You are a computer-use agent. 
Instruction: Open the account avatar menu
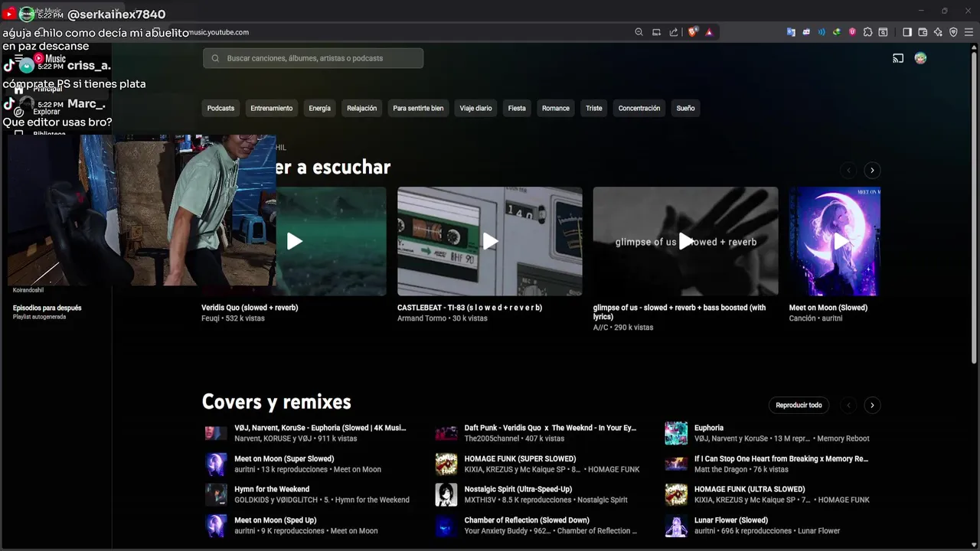click(x=920, y=58)
